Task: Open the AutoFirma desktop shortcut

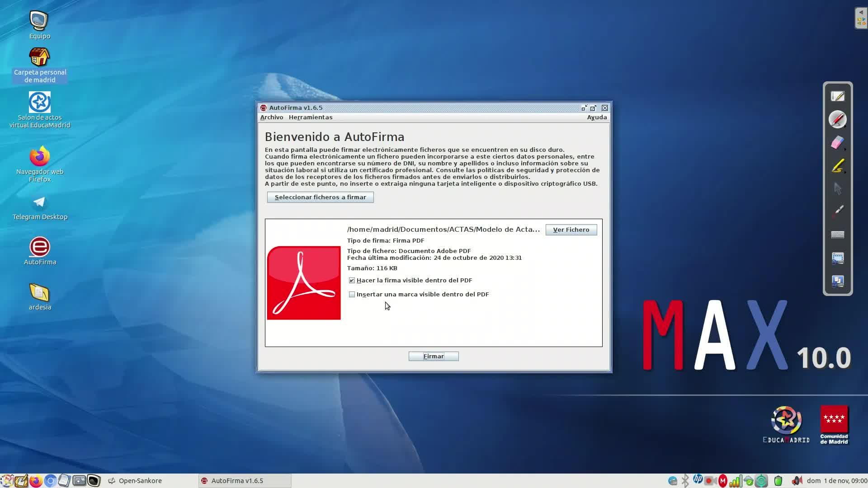Action: tap(40, 251)
